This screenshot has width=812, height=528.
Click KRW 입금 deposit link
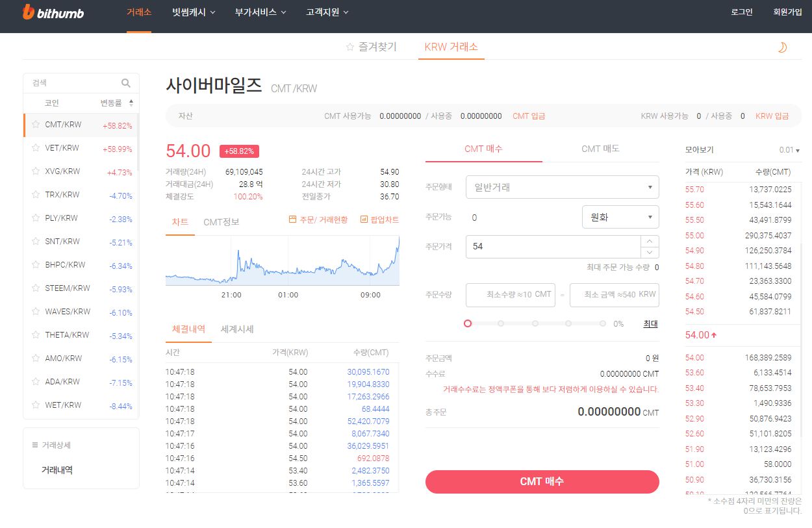(772, 116)
